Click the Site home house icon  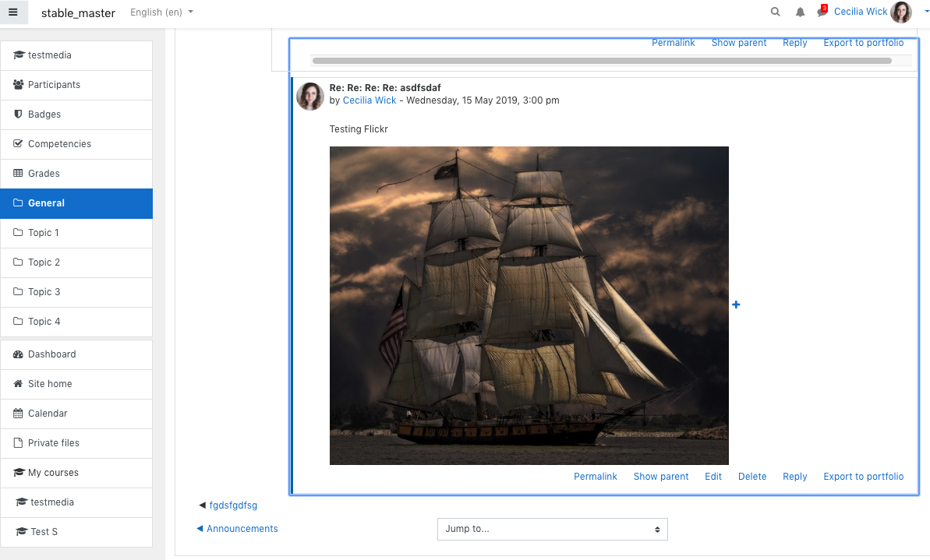click(x=19, y=384)
